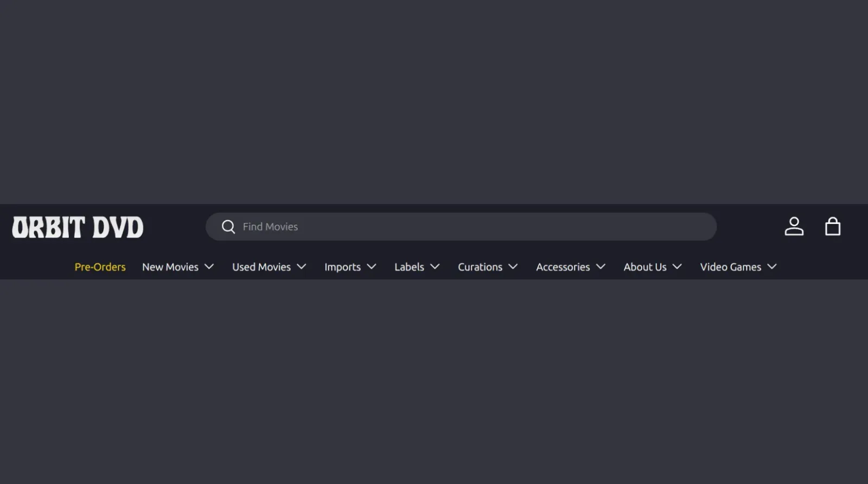The width and height of the screenshot is (868, 484).
Task: Click the Orbit DVD logo
Action: coord(78,227)
